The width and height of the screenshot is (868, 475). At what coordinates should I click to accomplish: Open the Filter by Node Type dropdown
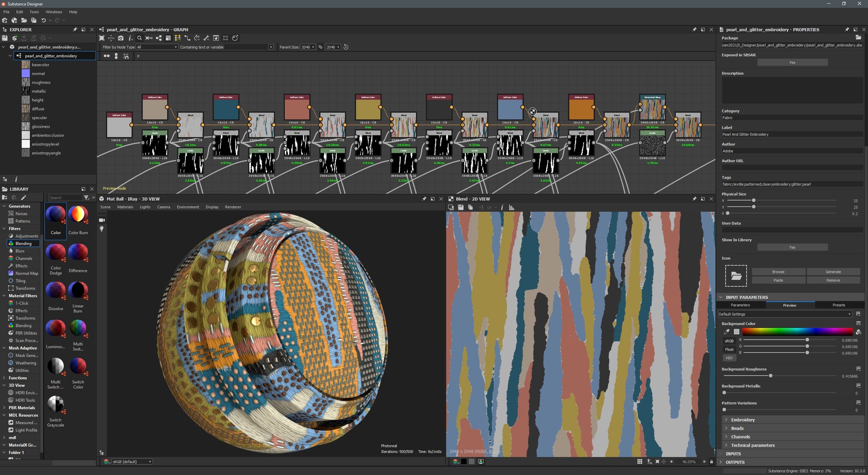tap(157, 47)
